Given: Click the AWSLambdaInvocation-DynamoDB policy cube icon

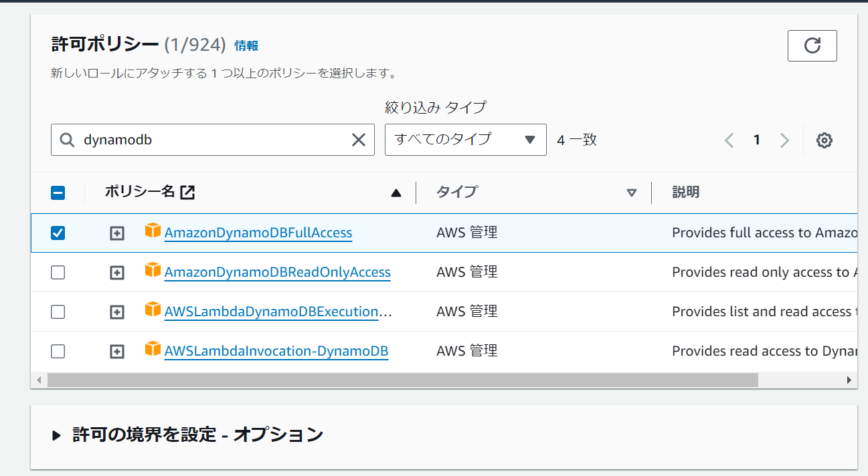Looking at the screenshot, I should tap(153, 350).
